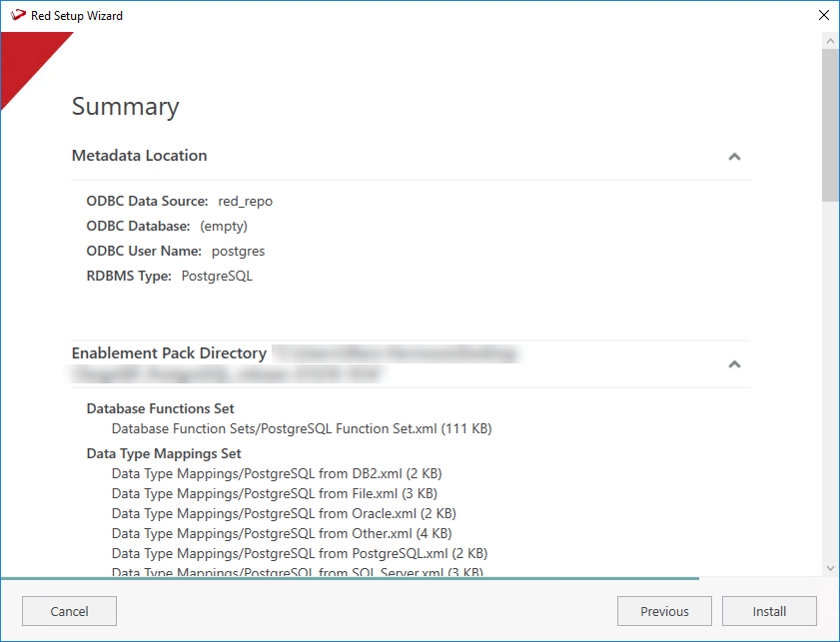Viewport: 840px width, 642px height.
Task: Click the wizard progress bar at bottom
Action: [350, 578]
